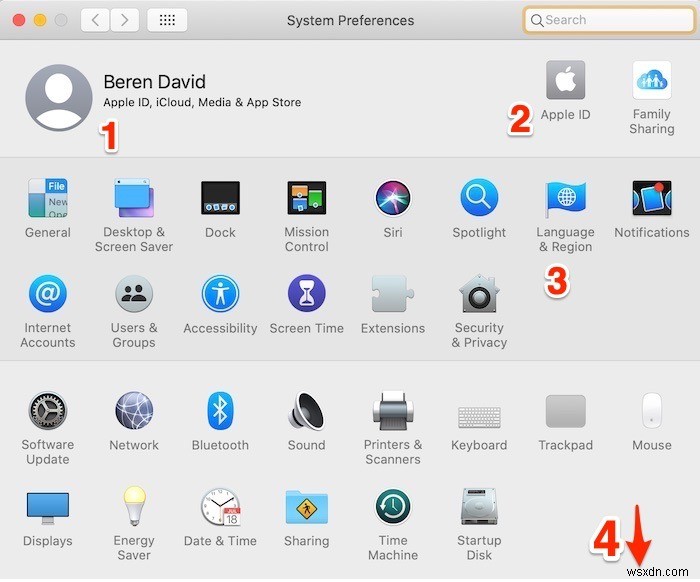Viewport: 700px width, 582px height.
Task: Open Startup Disk preferences
Action: [479, 506]
